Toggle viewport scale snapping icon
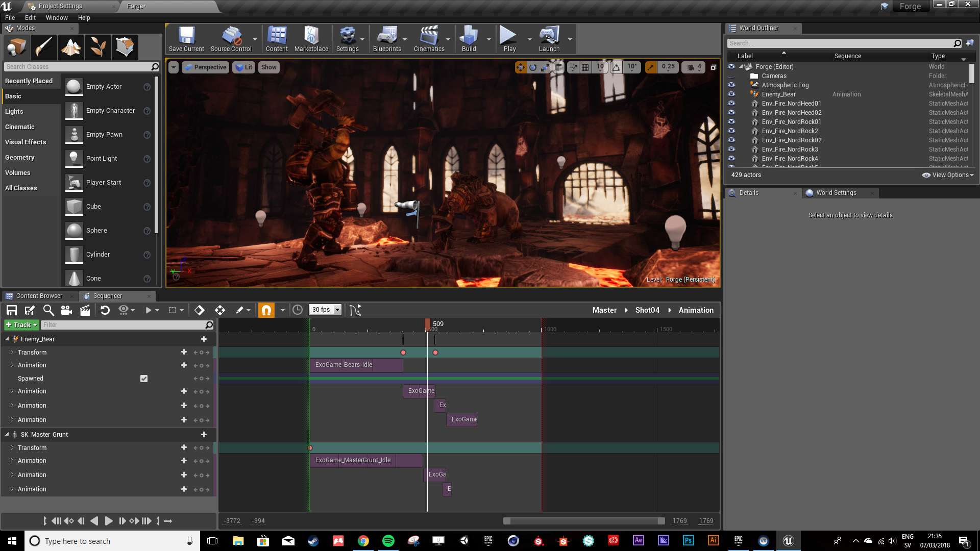This screenshot has width=980, height=551. tap(651, 67)
